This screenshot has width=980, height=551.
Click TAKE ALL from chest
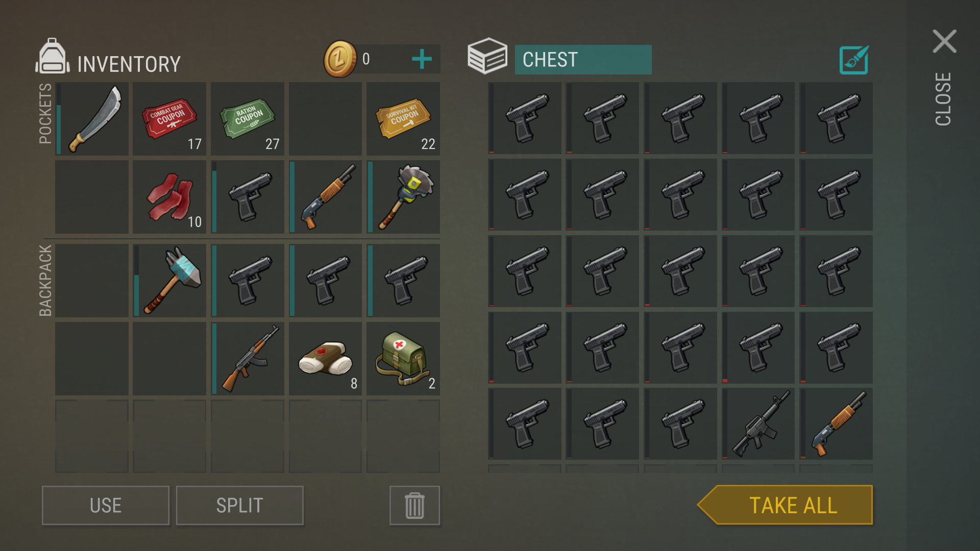(x=785, y=505)
